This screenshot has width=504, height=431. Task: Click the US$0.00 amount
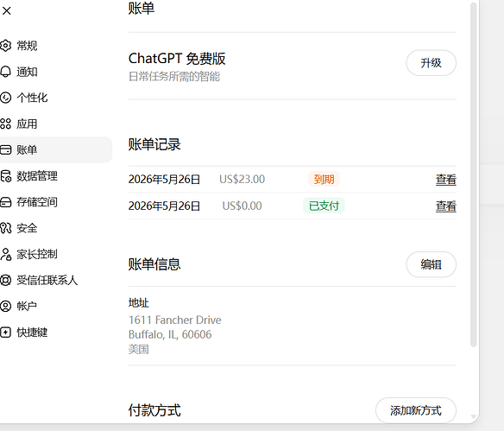coord(242,206)
